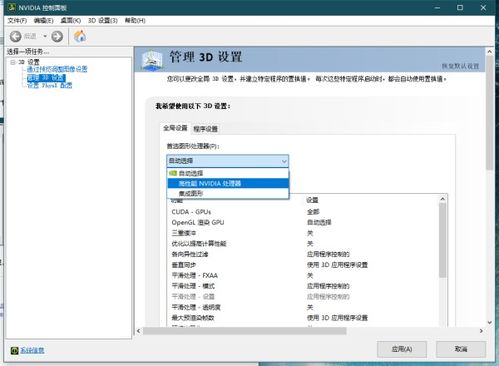Select the 平滑处理 - FXAA row
The width and height of the screenshot is (499, 366).
(x=303, y=276)
